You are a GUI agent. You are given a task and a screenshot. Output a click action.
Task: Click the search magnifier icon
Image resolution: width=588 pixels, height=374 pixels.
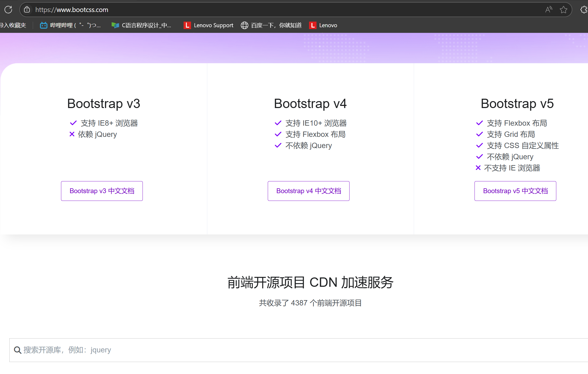tap(18, 350)
